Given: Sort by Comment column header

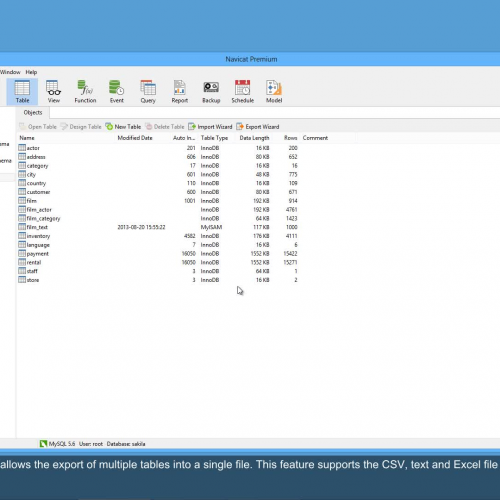Looking at the screenshot, I should click(x=315, y=138).
